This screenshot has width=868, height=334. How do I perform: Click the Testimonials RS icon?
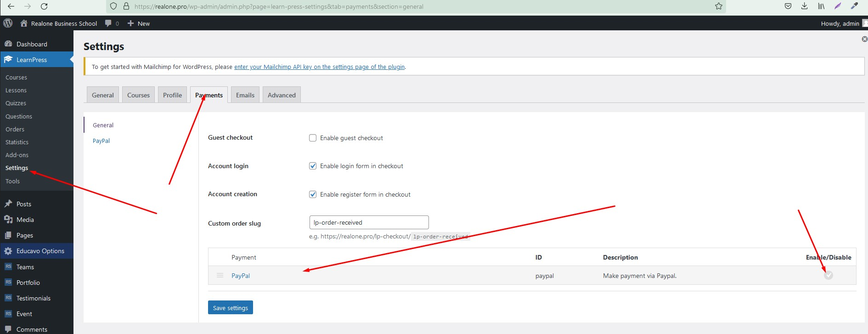point(8,298)
